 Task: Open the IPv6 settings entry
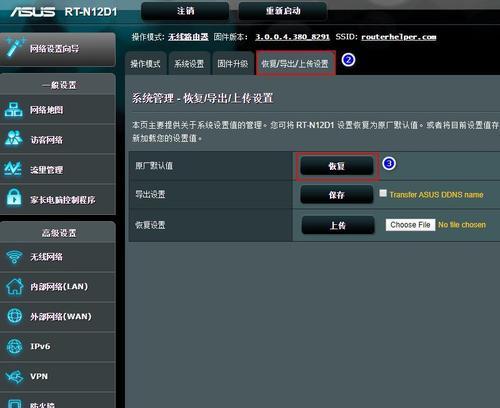coord(58,347)
